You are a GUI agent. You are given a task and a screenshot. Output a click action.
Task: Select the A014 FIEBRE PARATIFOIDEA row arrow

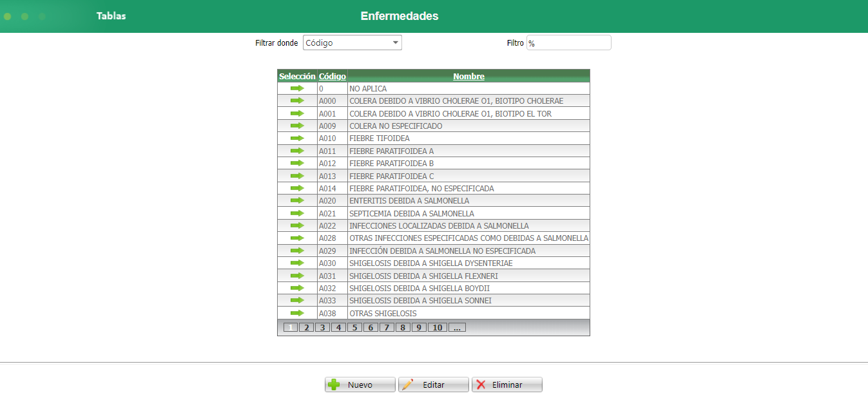click(x=296, y=187)
